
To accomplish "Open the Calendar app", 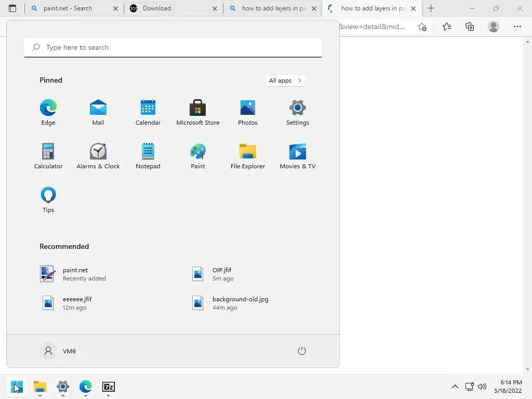I will [148, 113].
